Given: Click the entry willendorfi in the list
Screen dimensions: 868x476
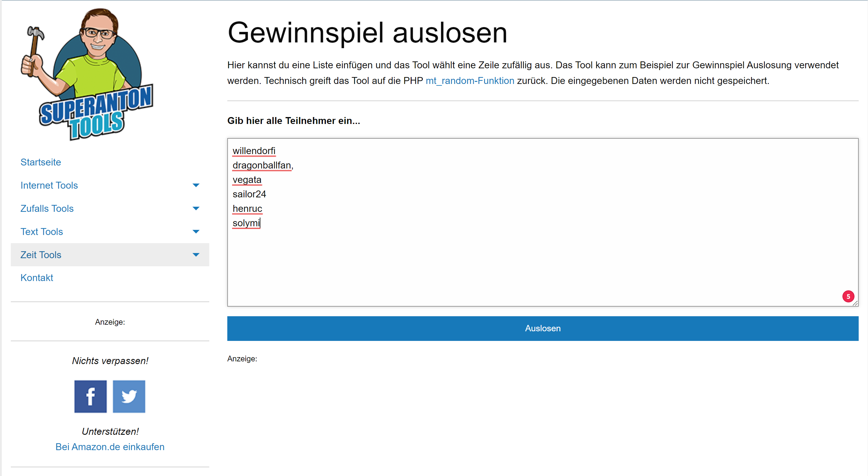Looking at the screenshot, I should (254, 151).
